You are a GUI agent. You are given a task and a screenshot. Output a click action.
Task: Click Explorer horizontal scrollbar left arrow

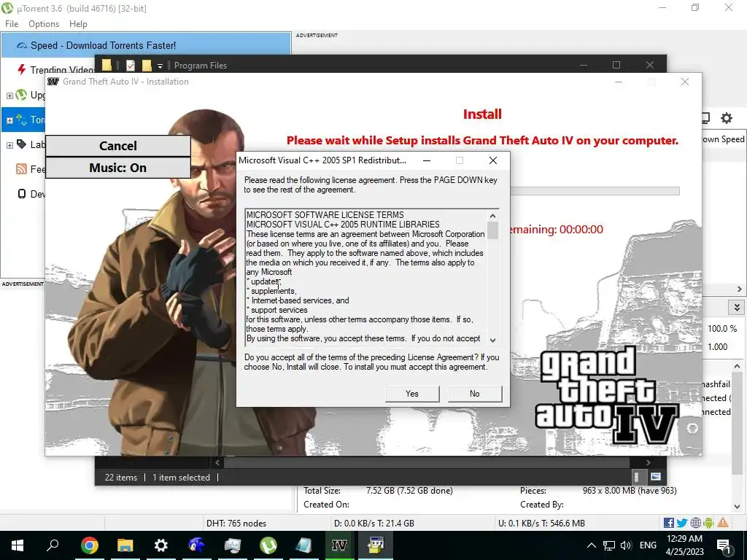click(217, 462)
